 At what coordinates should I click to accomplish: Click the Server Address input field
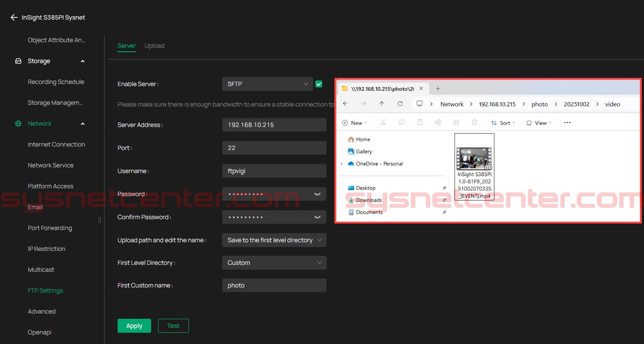click(x=274, y=125)
